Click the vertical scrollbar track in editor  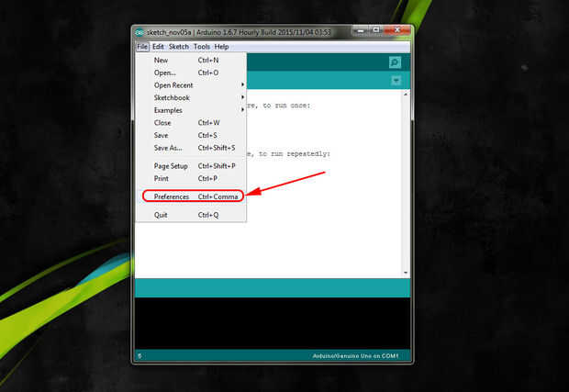[x=406, y=184]
